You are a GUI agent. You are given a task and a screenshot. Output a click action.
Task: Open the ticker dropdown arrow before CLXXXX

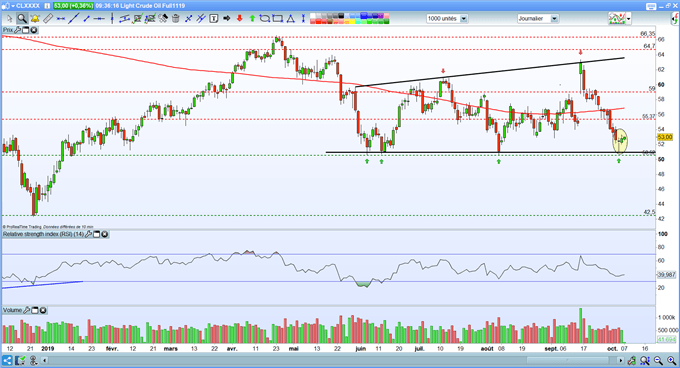(13, 6)
